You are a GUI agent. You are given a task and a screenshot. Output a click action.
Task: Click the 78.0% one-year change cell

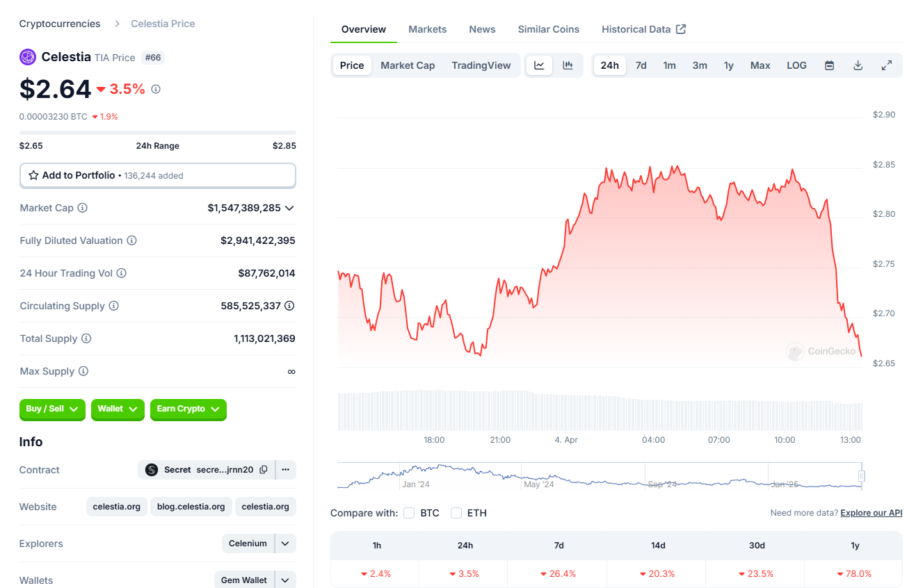(855, 574)
